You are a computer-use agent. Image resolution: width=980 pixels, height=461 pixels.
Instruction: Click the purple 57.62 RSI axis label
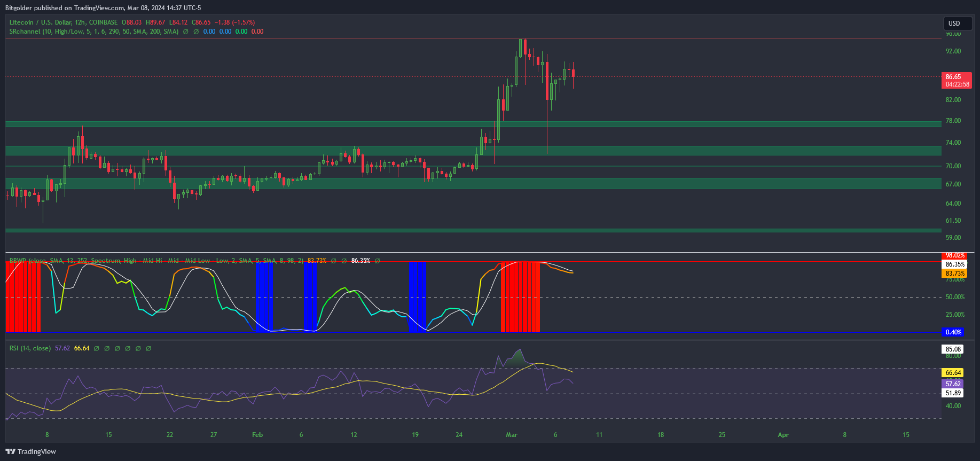(x=953, y=384)
